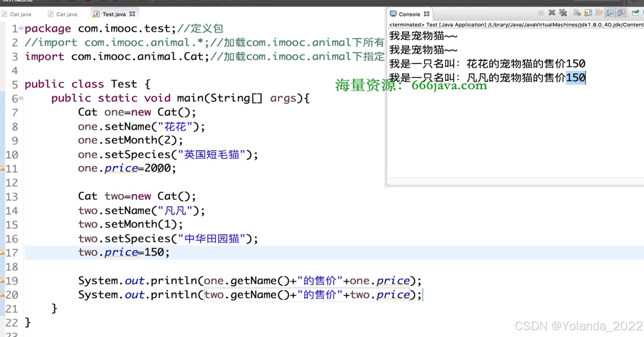This screenshot has width=644, height=337.
Task: Click closing brace on line 22
Action: (x=28, y=322)
